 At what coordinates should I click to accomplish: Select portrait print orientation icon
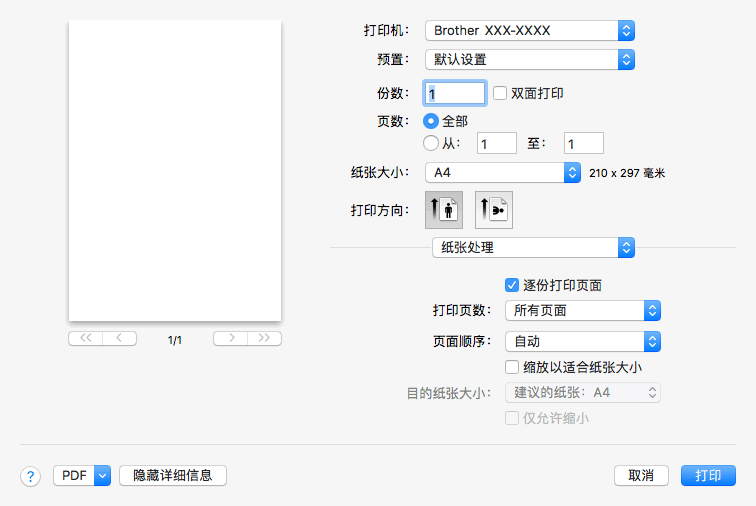click(x=444, y=211)
